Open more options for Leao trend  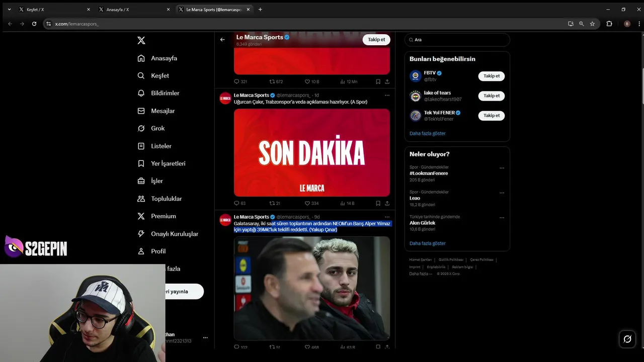[502, 193]
